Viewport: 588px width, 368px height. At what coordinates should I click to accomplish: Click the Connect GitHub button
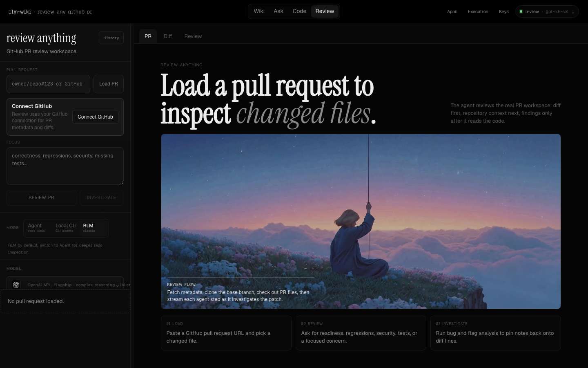click(96, 117)
